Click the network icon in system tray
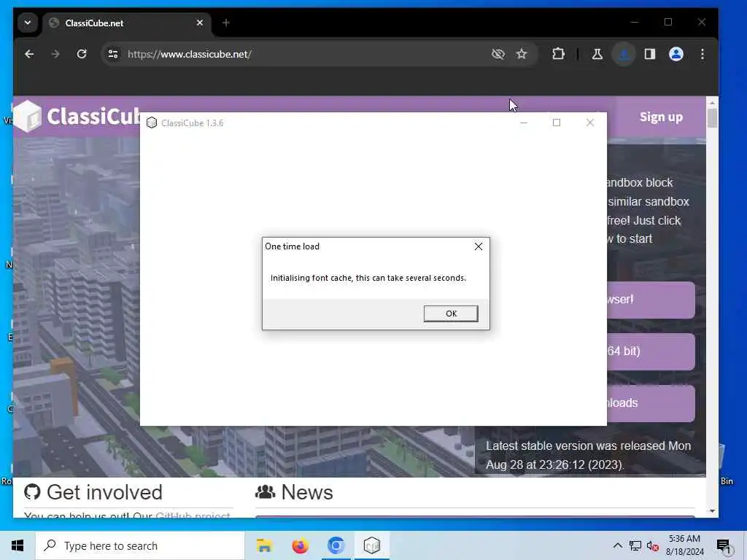The image size is (747, 560). point(635,545)
